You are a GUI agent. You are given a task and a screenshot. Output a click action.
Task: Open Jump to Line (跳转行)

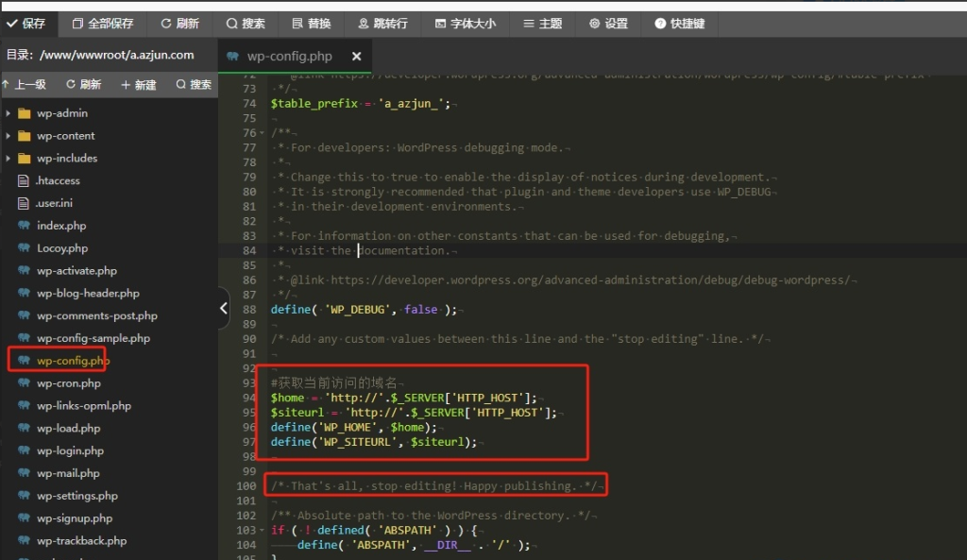(383, 24)
